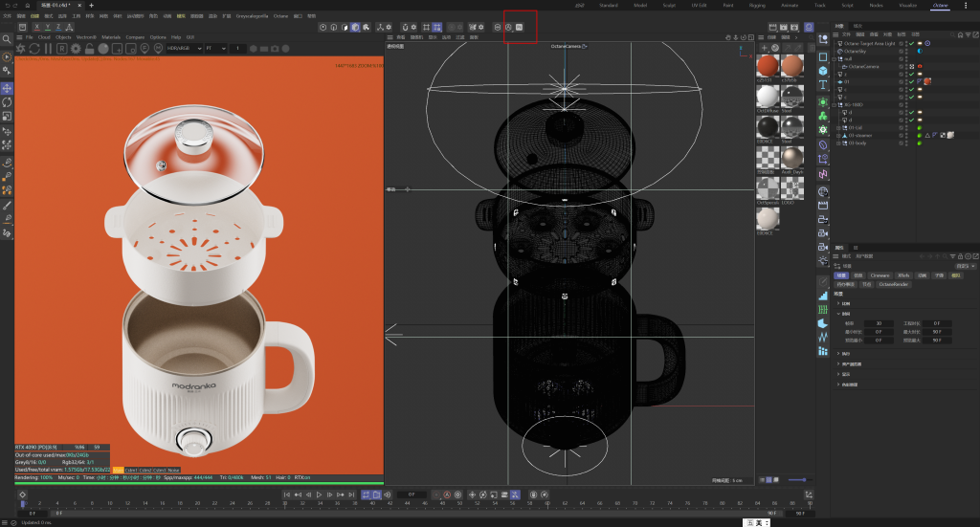Open the Octane render region R icon

62,48
